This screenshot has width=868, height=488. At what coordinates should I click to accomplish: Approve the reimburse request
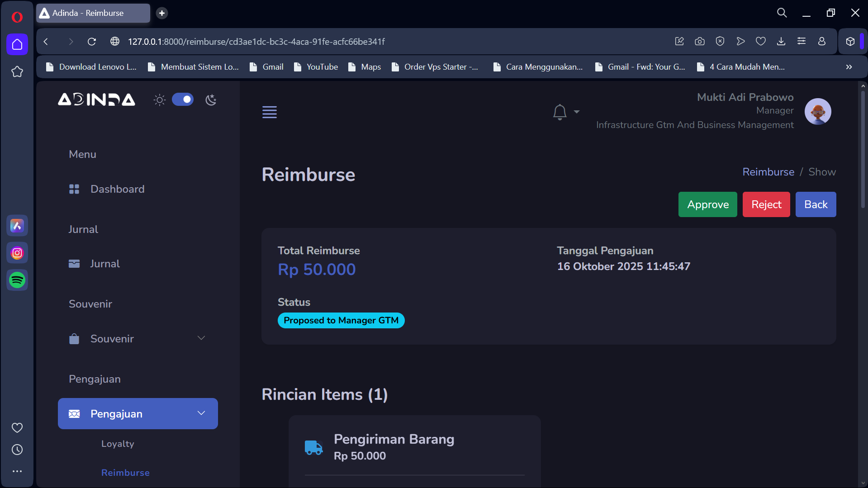click(x=707, y=204)
